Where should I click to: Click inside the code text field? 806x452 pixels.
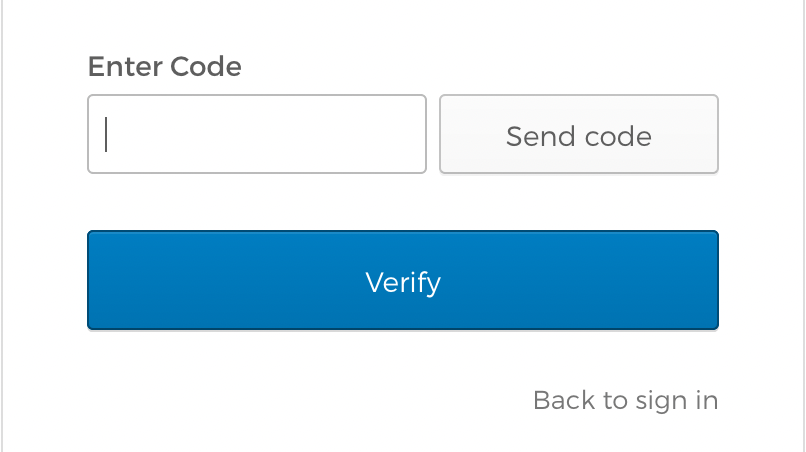[x=257, y=134]
